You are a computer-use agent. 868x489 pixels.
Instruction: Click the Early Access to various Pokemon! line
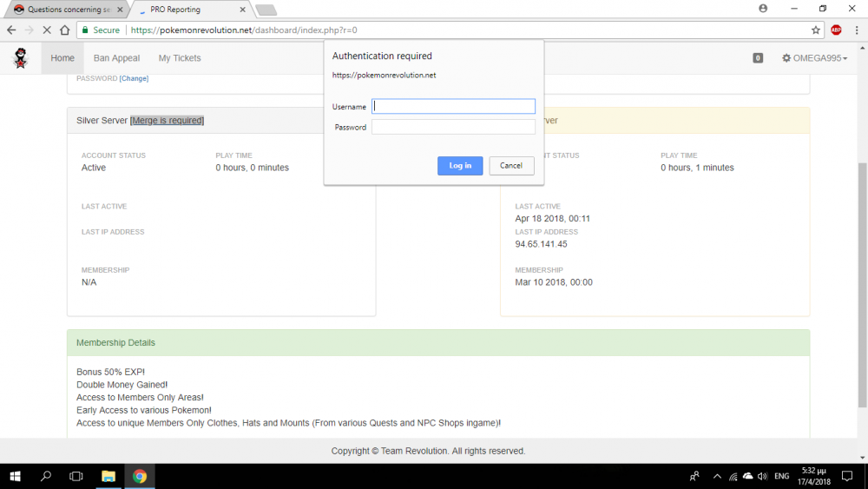[144, 410]
